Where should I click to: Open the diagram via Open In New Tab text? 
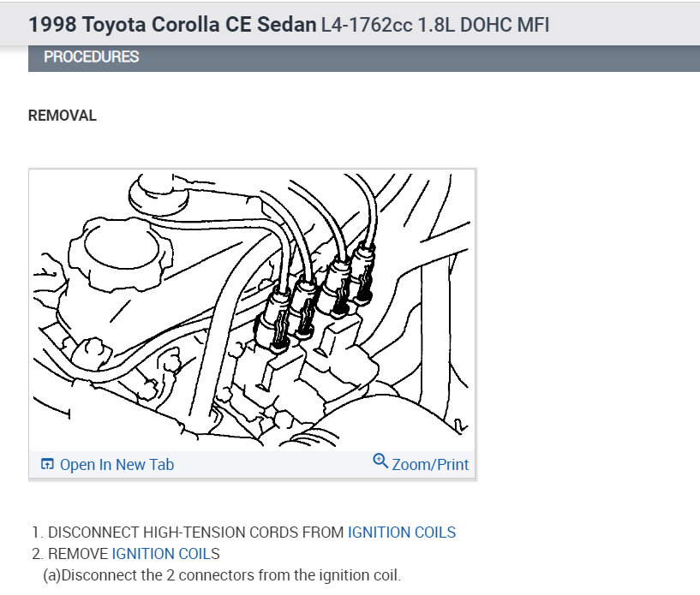click(x=117, y=464)
